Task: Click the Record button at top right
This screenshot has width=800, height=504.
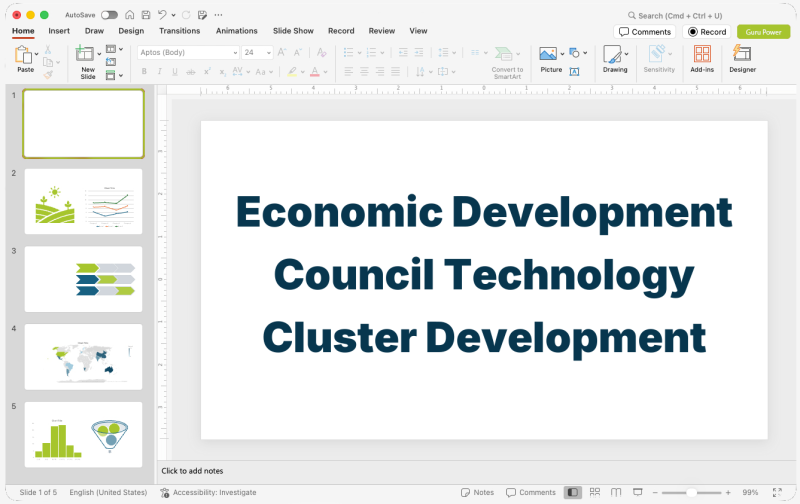Action: (x=707, y=32)
